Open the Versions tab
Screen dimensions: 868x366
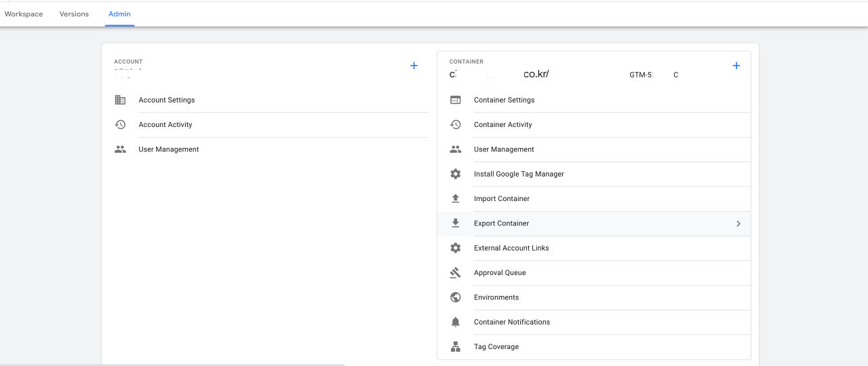tap(74, 14)
